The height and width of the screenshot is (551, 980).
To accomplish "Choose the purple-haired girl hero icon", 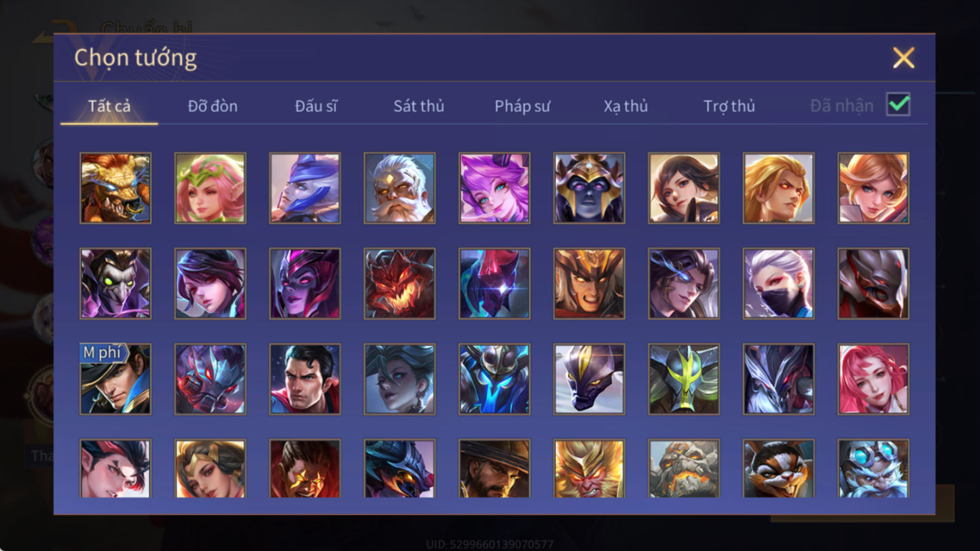I will 494,188.
